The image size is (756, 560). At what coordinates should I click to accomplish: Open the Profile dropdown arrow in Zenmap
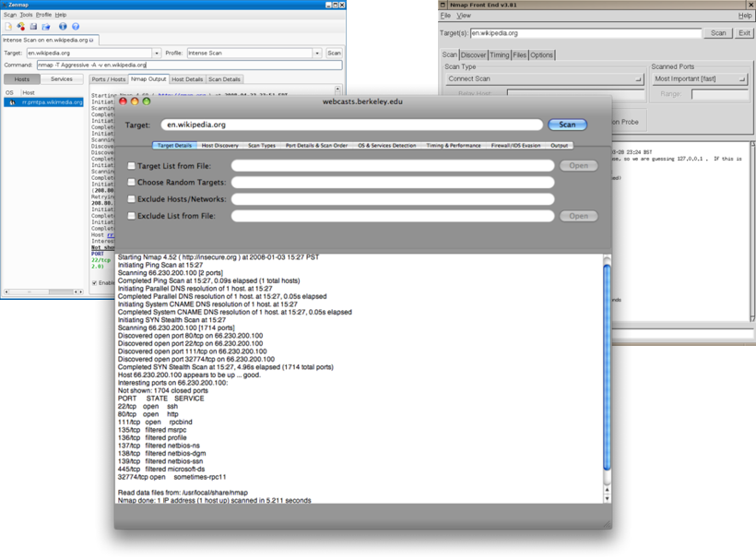pyautogui.click(x=317, y=54)
